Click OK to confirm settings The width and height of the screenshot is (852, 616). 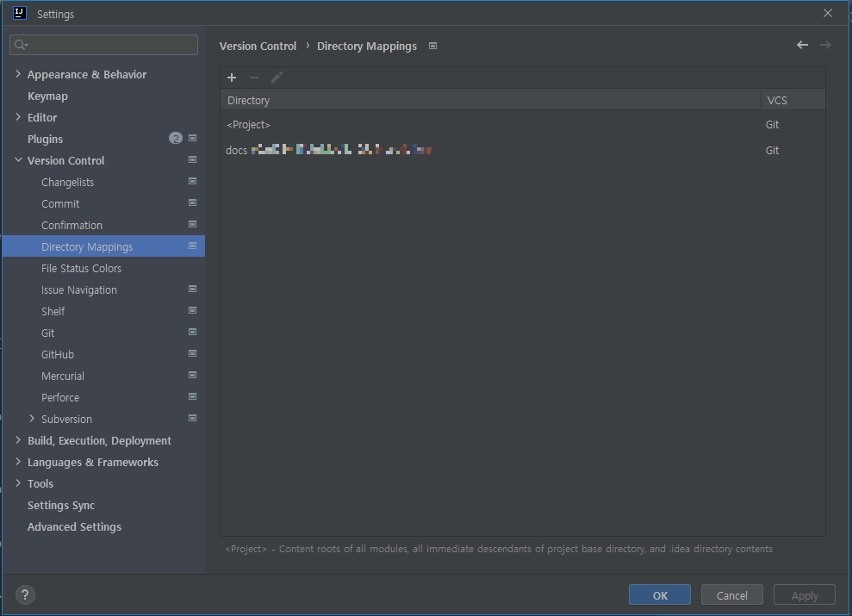click(660, 594)
